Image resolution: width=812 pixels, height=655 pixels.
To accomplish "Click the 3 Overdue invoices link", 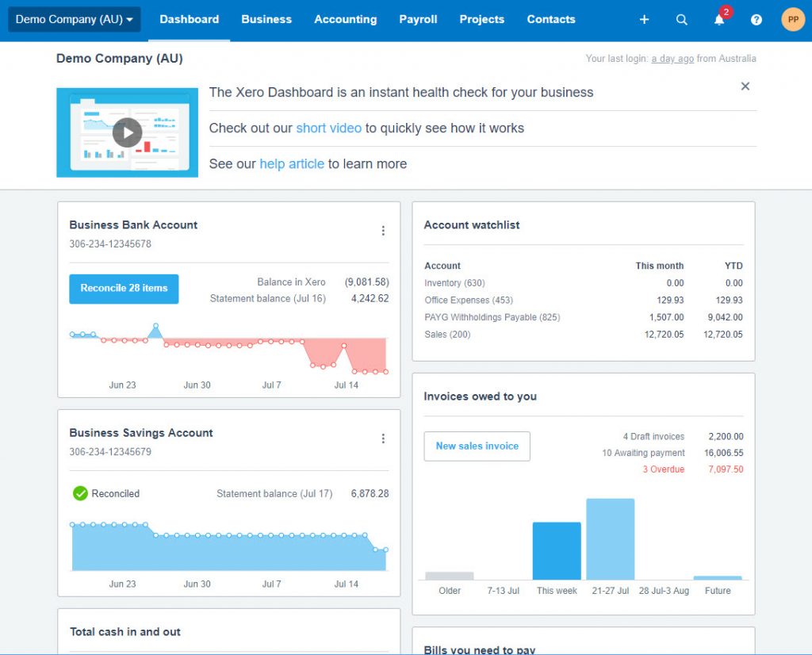I will click(664, 469).
